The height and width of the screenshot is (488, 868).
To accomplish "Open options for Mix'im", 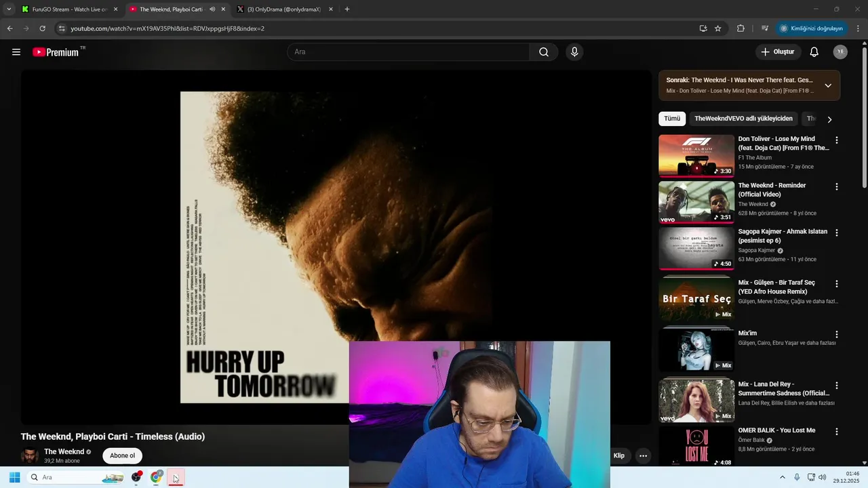I will pyautogui.click(x=836, y=334).
